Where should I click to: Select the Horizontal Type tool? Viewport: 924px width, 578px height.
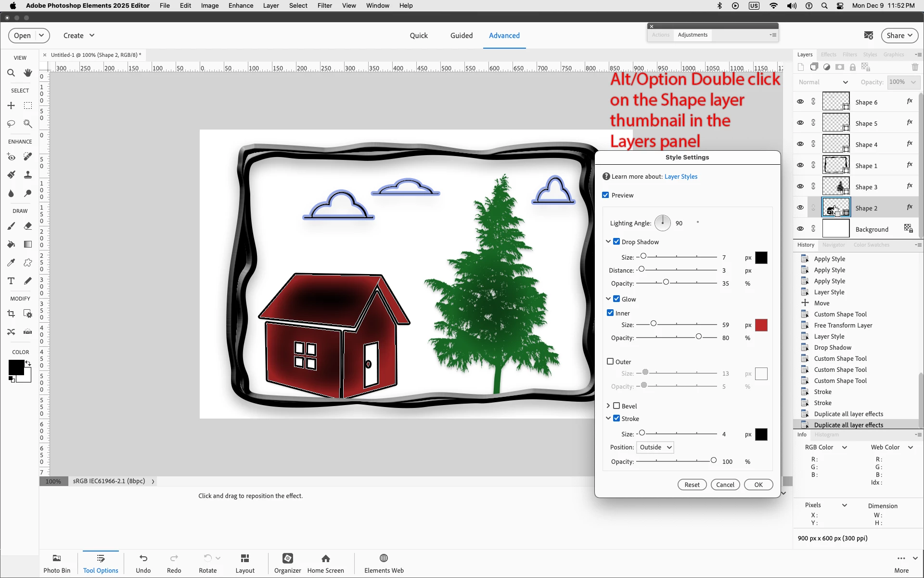click(11, 281)
